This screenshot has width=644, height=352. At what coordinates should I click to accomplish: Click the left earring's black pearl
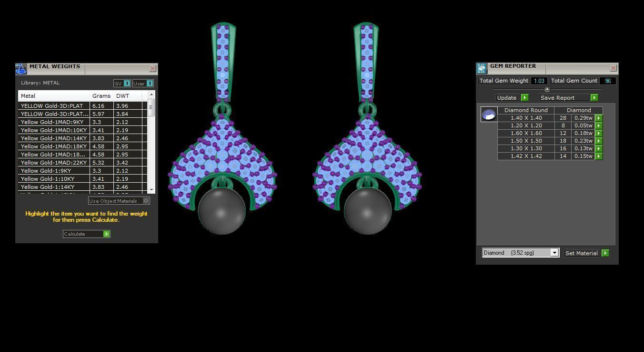221,210
